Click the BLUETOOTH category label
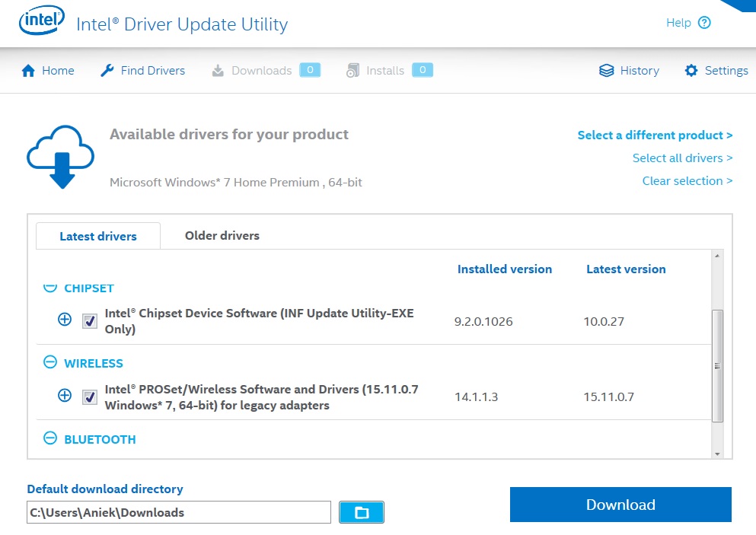This screenshot has width=756, height=535. pos(100,440)
